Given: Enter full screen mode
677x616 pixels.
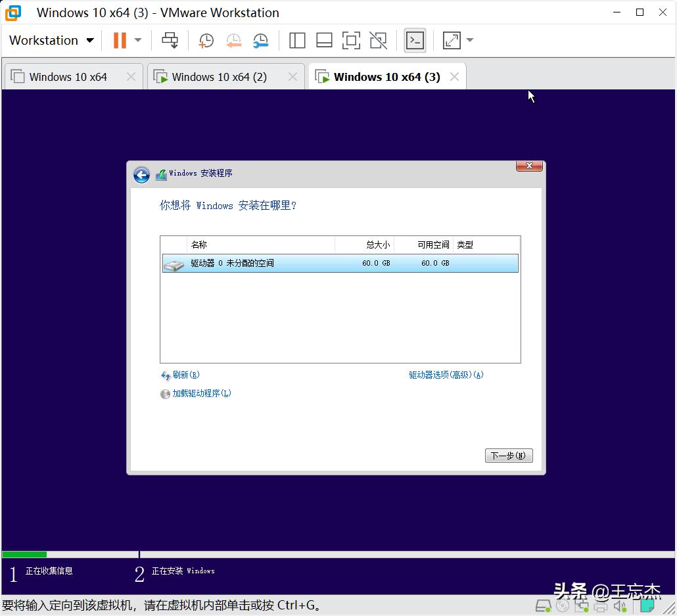Looking at the screenshot, I should 351,40.
